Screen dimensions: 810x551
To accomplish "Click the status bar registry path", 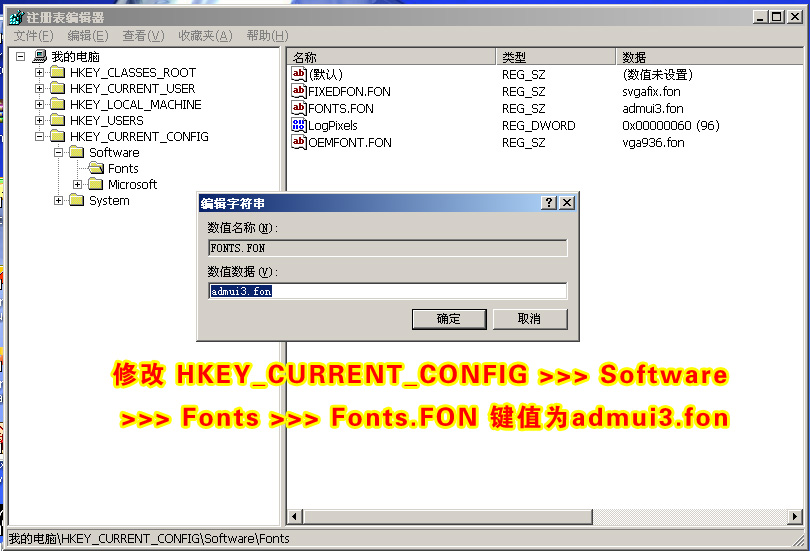I will coord(149,539).
